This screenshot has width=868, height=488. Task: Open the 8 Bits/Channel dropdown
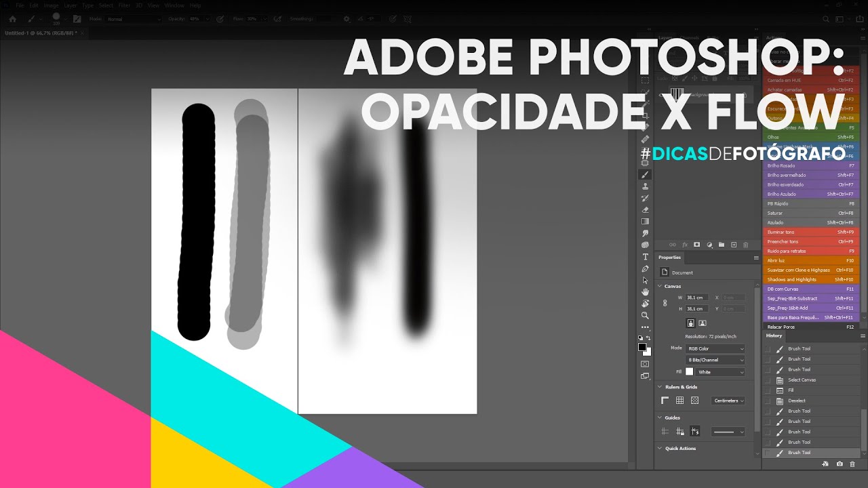(715, 360)
